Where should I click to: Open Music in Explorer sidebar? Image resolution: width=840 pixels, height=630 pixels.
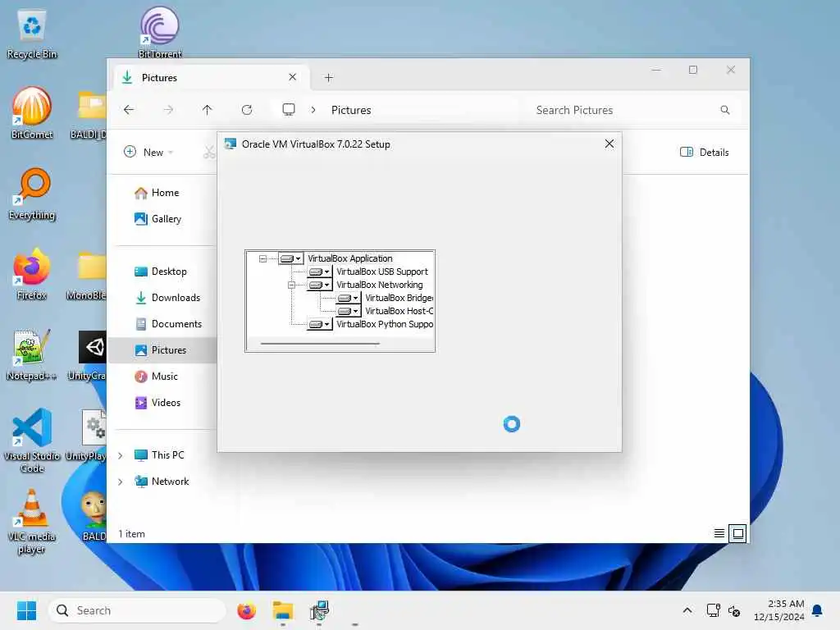[157, 377]
